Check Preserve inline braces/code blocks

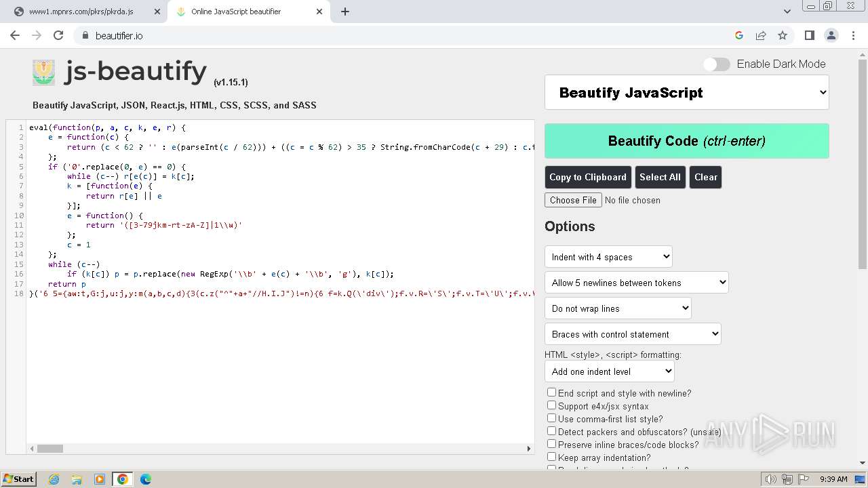551,444
